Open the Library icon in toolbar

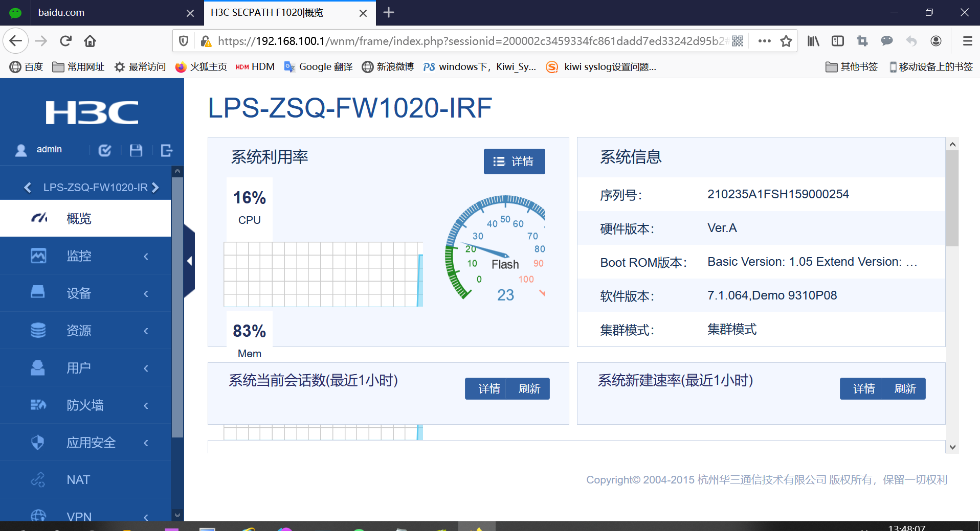(813, 41)
